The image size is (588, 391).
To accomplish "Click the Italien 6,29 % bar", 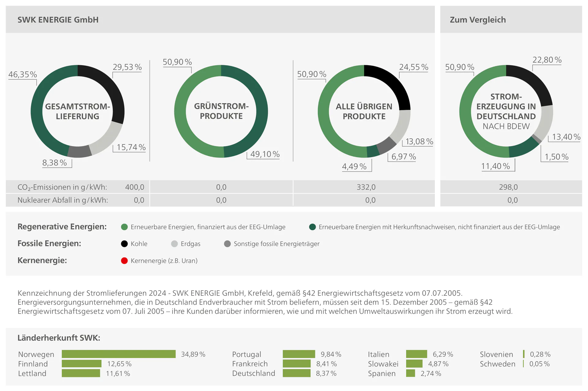I will 417,354.
